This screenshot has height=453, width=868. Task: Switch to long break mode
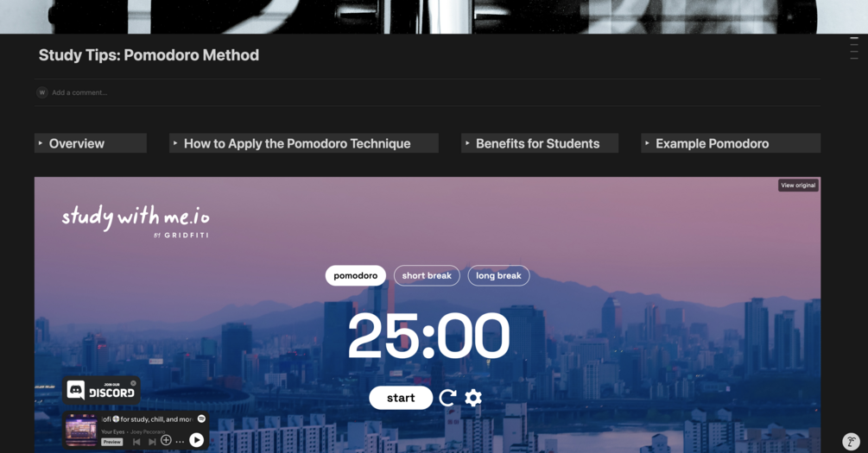point(498,275)
